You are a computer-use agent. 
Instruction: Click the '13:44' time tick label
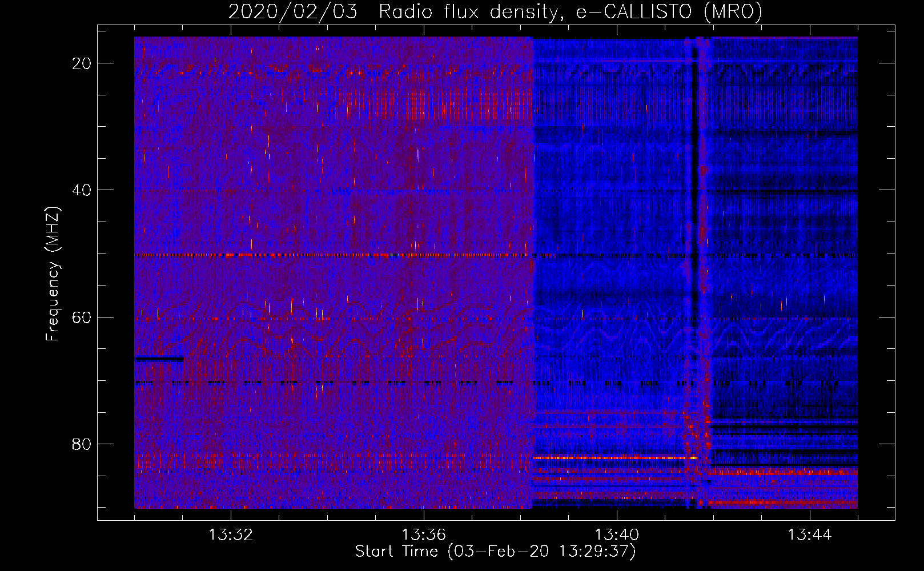pos(810,535)
